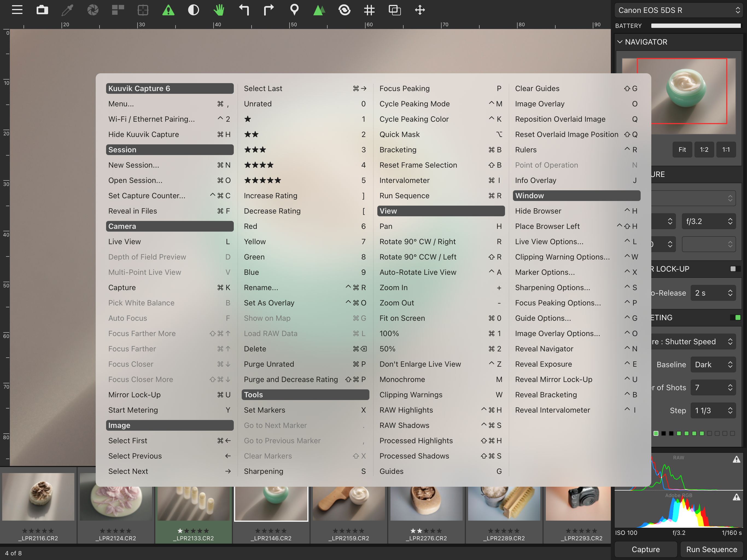Select the Red color label menu item
The image size is (747, 560).
click(x=305, y=226)
